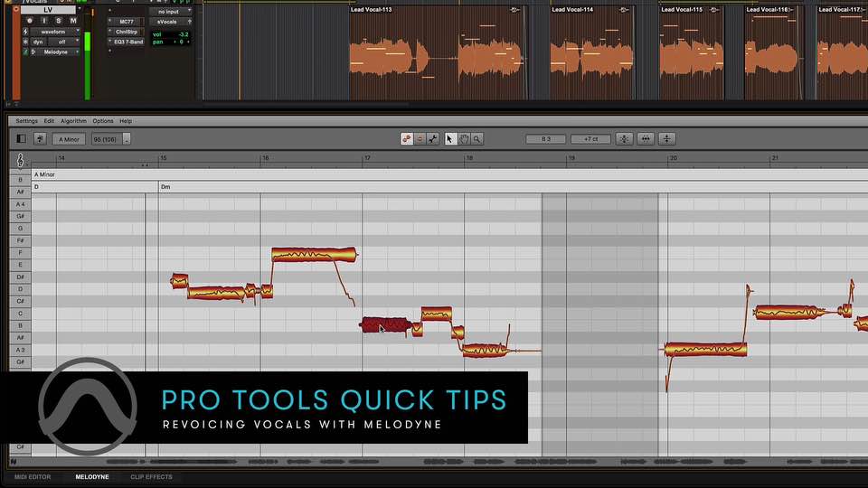Click the B 3 pitch inspector field
Viewport: 868px width, 488px height.
click(546, 139)
